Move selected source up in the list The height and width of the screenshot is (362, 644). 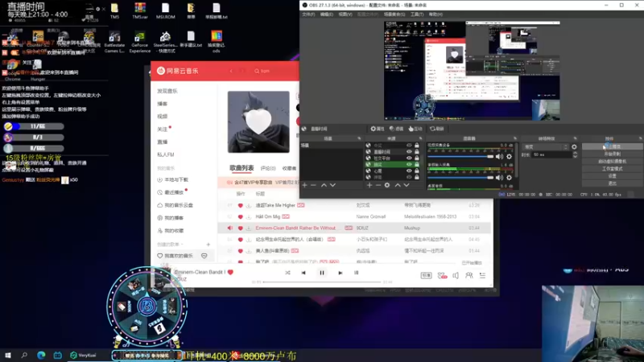pyautogui.click(x=397, y=186)
